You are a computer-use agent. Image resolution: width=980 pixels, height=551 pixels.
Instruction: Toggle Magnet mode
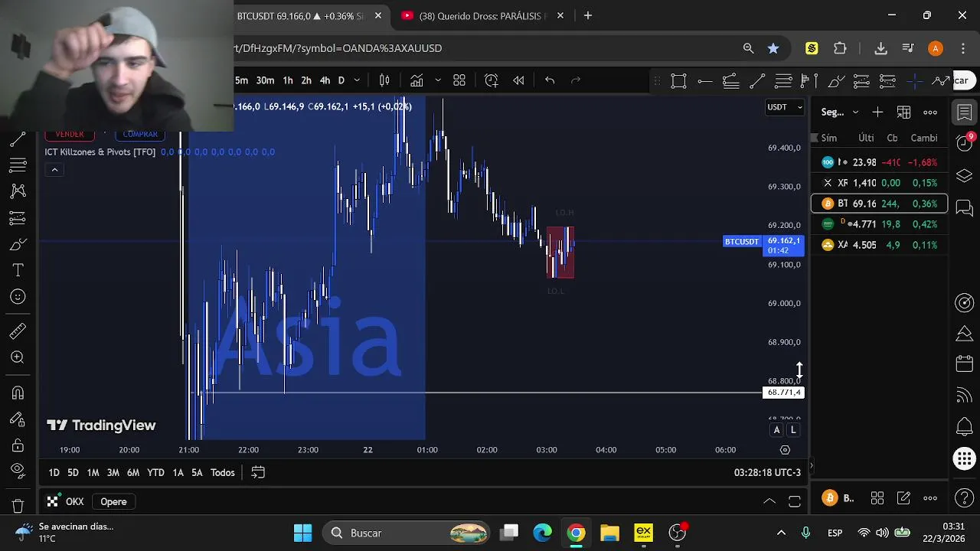[x=18, y=393]
